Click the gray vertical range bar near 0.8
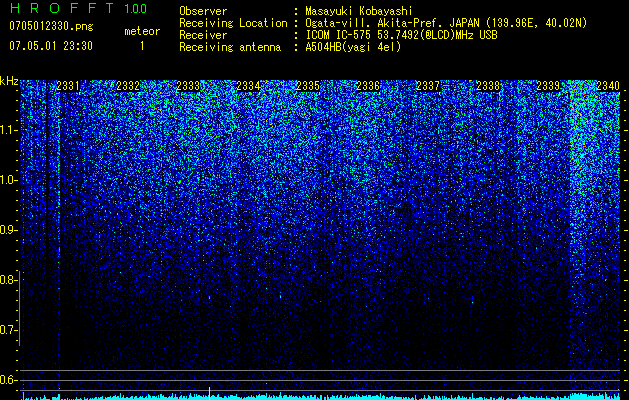 tap(20, 308)
